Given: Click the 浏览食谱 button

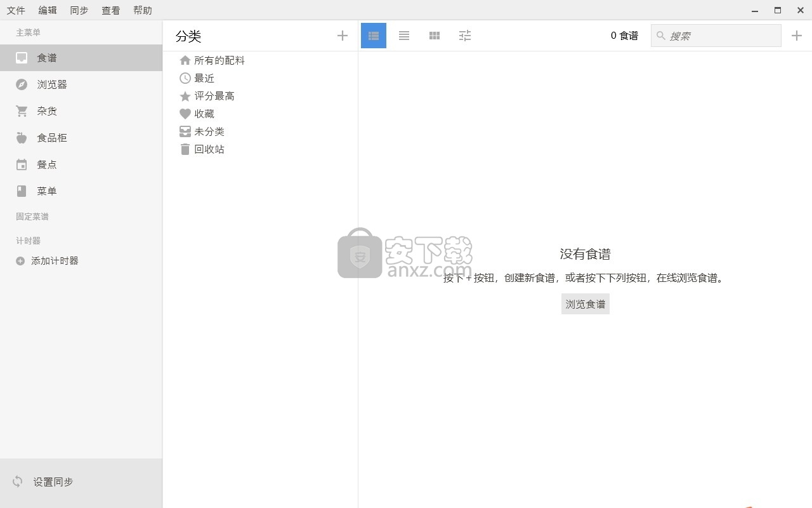Looking at the screenshot, I should pos(586,304).
